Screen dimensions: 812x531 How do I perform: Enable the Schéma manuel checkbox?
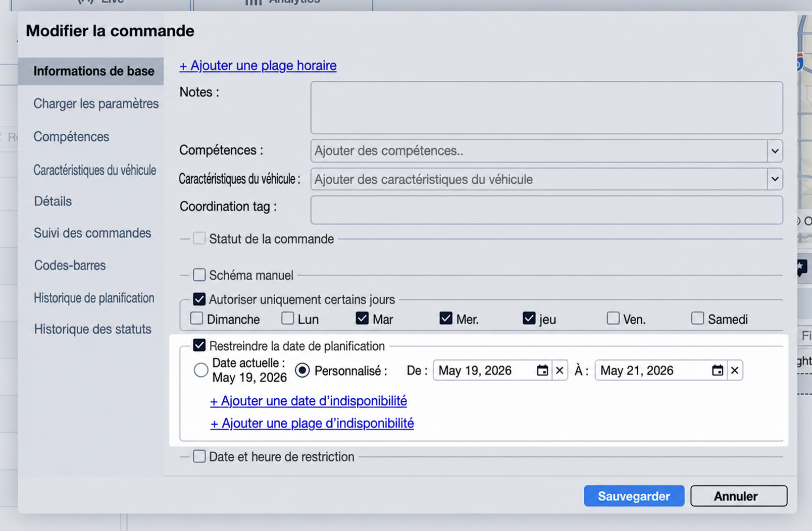click(199, 275)
